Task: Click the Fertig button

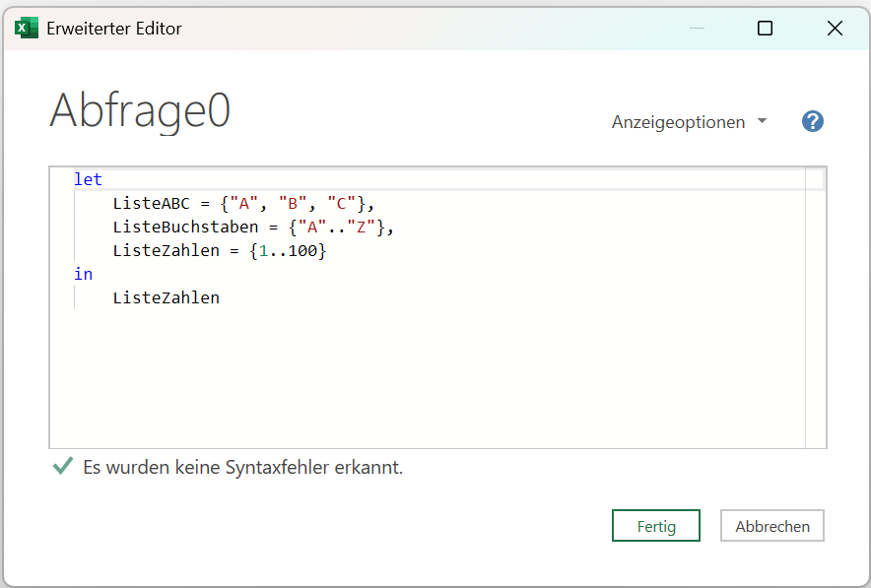Action: tap(656, 525)
